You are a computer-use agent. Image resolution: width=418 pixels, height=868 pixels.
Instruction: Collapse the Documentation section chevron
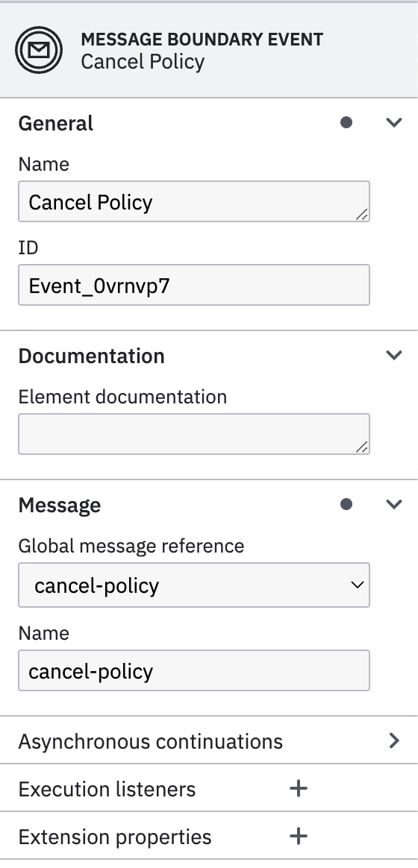coord(393,355)
